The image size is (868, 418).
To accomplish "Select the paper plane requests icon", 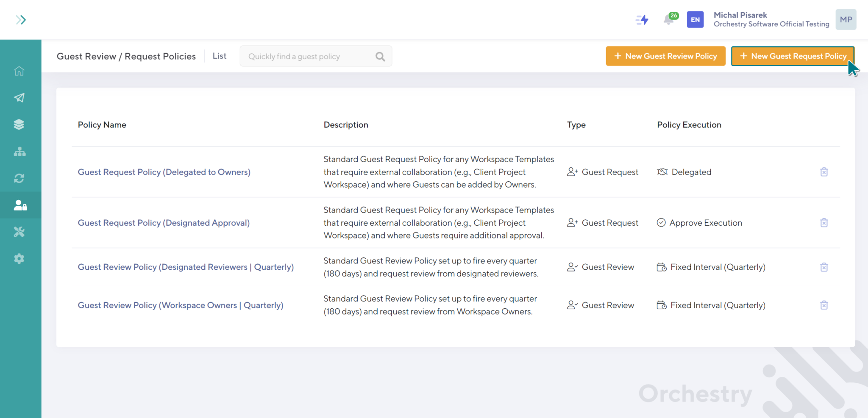I will click(x=19, y=98).
